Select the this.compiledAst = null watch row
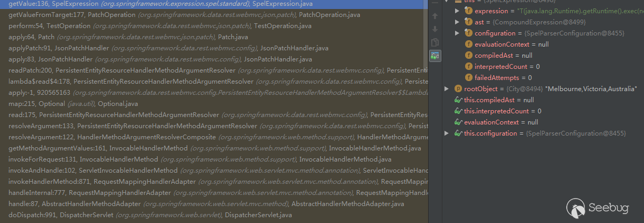644x223 pixels. pyautogui.click(x=542, y=100)
